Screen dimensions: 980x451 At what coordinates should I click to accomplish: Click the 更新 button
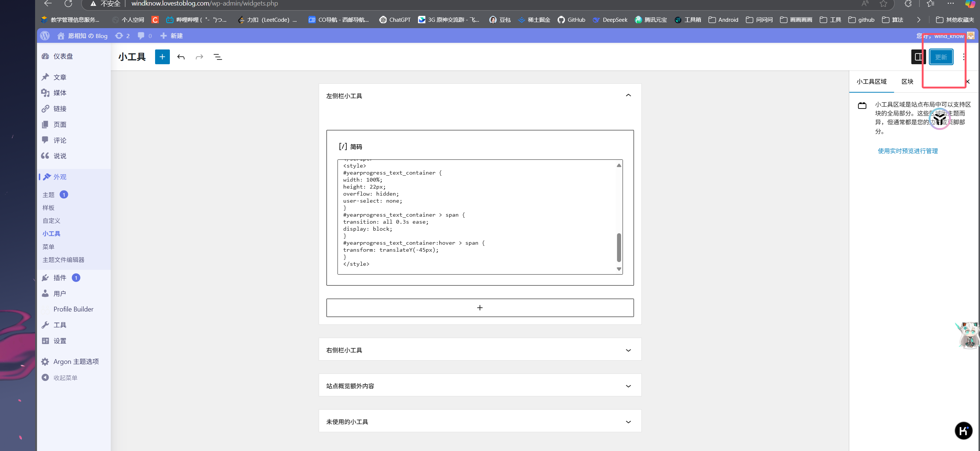(x=940, y=57)
